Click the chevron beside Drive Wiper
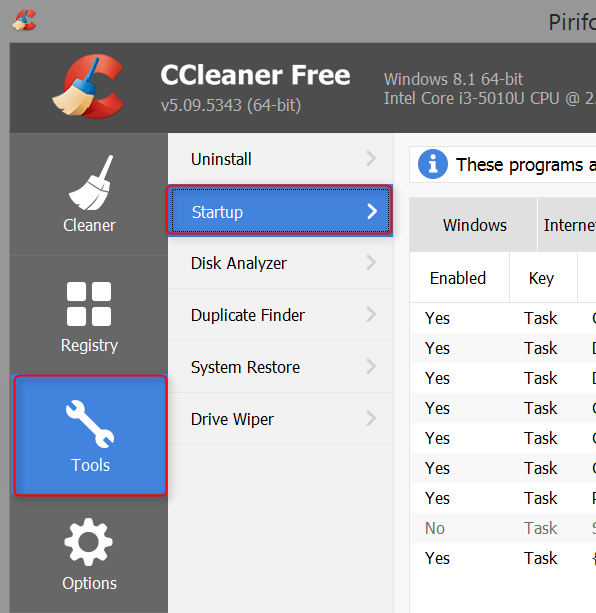The image size is (596, 613). tap(372, 419)
